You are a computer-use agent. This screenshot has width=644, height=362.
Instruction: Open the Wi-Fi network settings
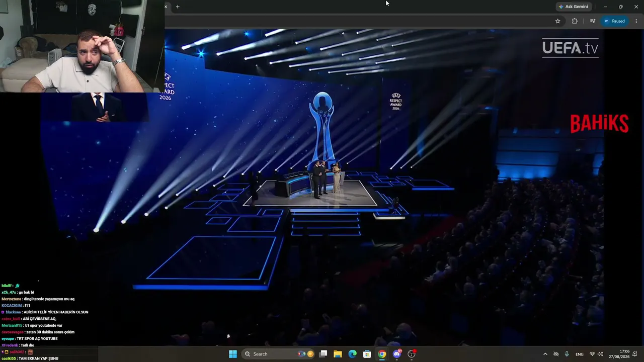592,354
